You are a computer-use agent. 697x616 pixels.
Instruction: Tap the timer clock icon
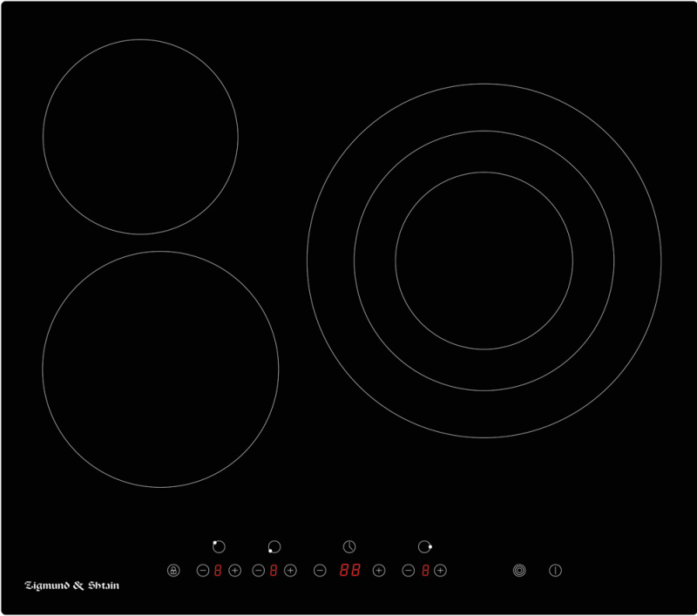pyautogui.click(x=348, y=546)
